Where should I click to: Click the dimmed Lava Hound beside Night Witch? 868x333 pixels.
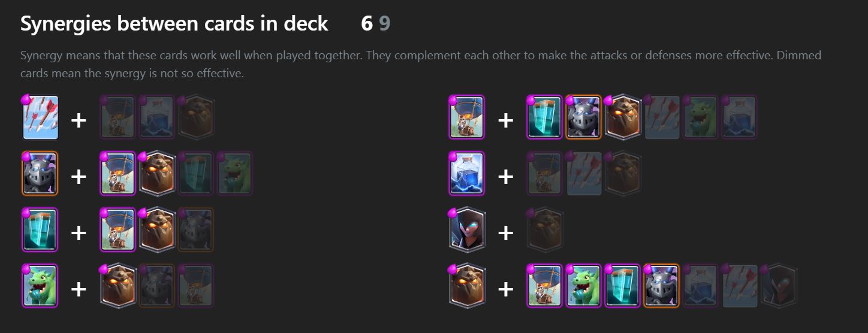(x=545, y=229)
